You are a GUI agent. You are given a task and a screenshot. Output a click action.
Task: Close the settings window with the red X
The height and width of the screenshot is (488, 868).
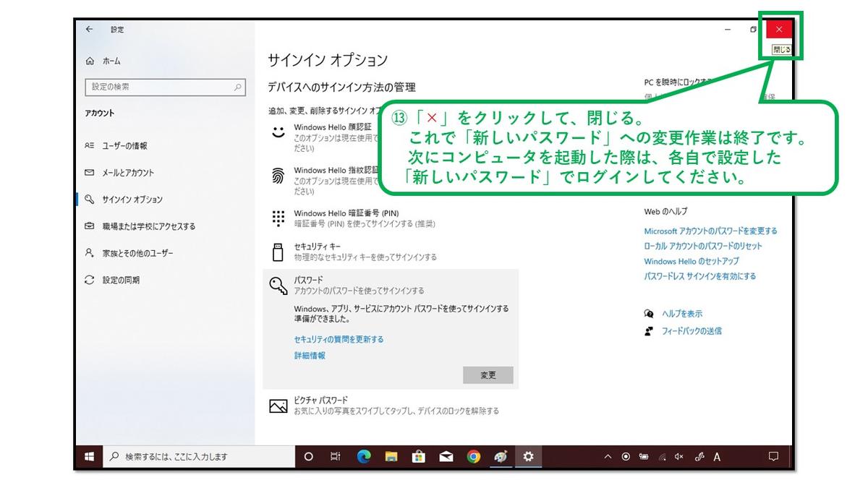778,29
